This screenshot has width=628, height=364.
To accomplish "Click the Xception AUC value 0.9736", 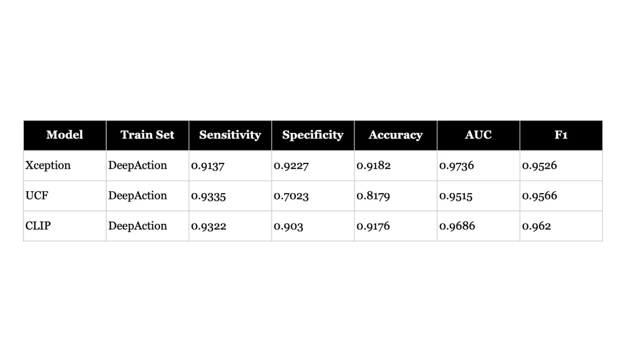I will pyautogui.click(x=456, y=166).
